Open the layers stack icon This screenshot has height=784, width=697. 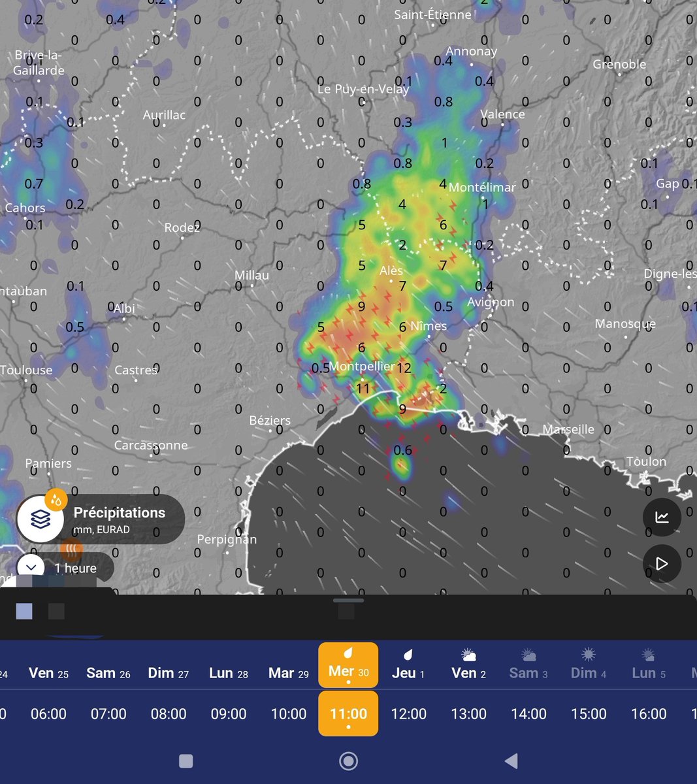click(40, 519)
